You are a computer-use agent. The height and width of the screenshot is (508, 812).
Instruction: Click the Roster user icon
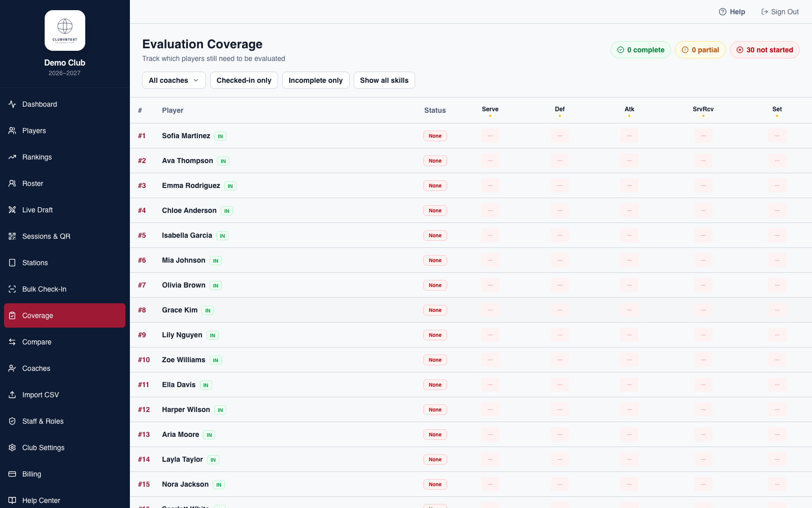12,183
